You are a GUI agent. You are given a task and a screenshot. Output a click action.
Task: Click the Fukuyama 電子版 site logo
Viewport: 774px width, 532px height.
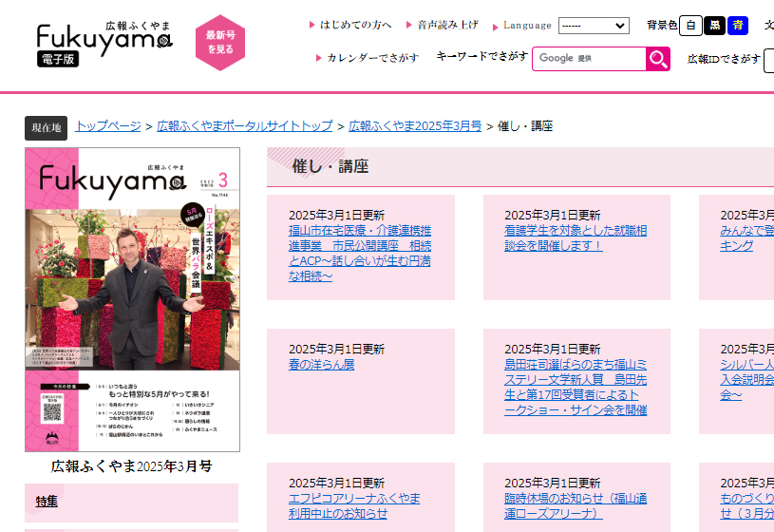[x=104, y=44]
